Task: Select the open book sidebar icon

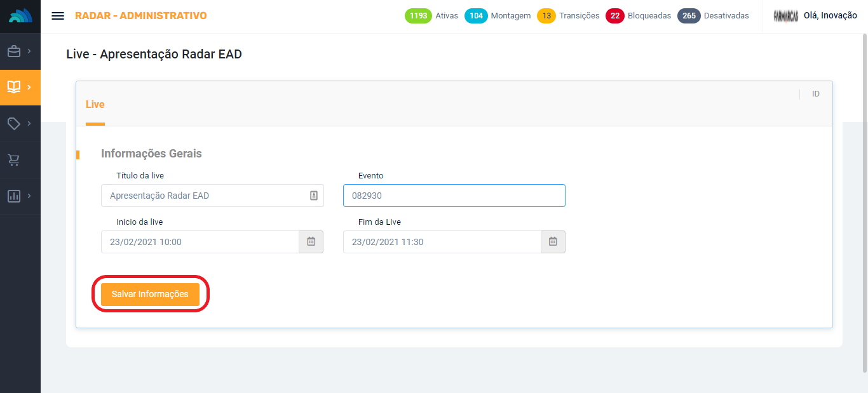Action: coord(14,87)
